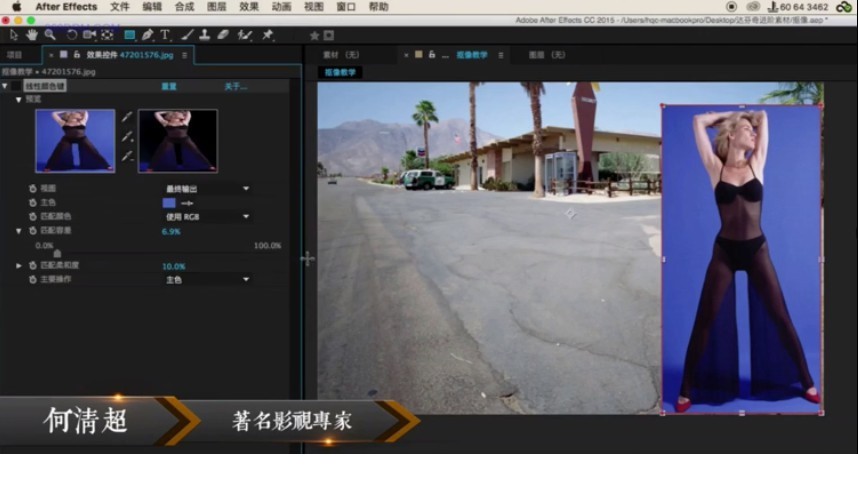The height and width of the screenshot is (477, 858).
Task: Click the 关于... link
Action: [236, 86]
